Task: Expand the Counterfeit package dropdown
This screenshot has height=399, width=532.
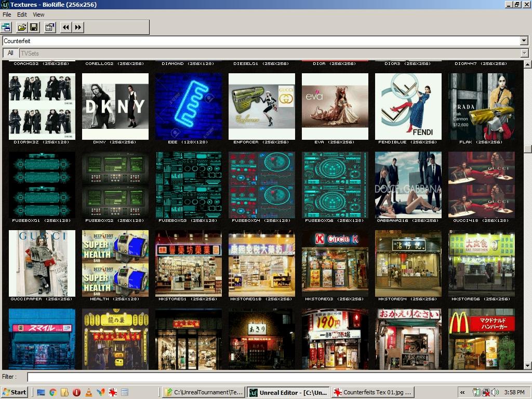Action: click(x=524, y=41)
